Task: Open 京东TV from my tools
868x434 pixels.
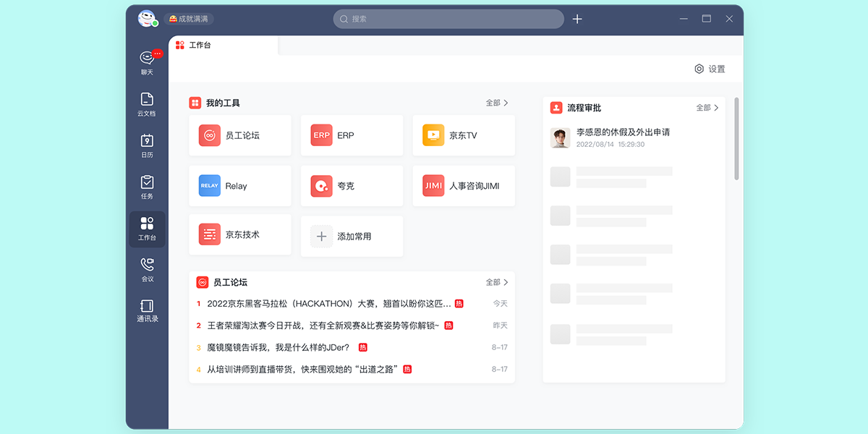Action: click(463, 135)
